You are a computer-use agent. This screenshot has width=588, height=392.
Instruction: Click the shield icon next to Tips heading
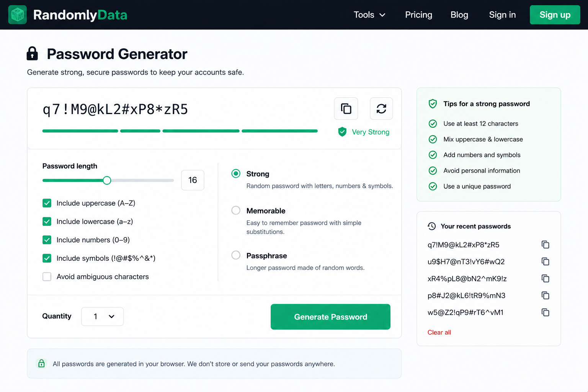(433, 104)
